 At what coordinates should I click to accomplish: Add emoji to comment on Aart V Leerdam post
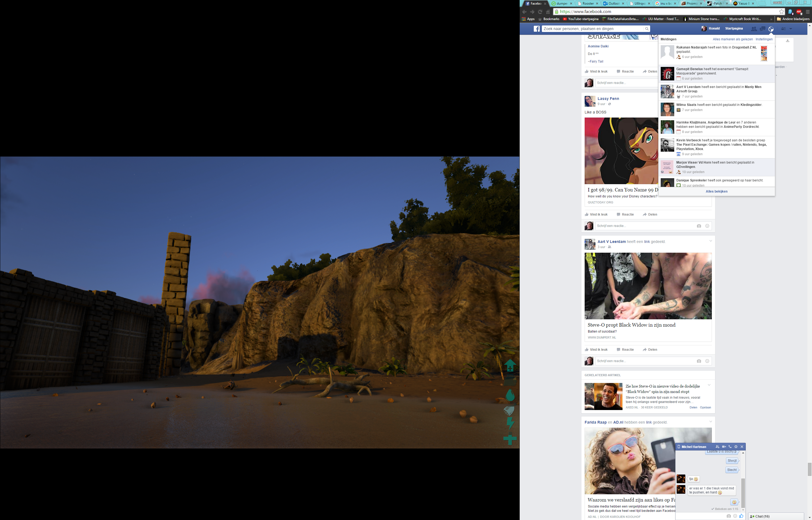tap(707, 361)
